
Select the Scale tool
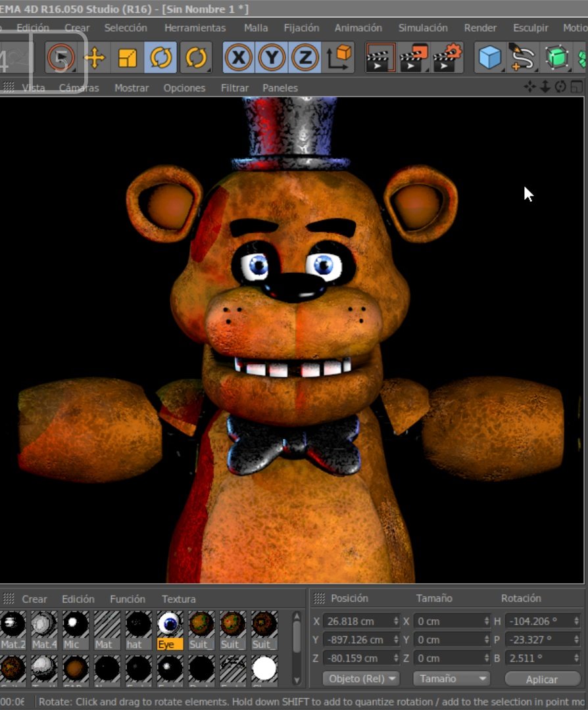pos(128,58)
